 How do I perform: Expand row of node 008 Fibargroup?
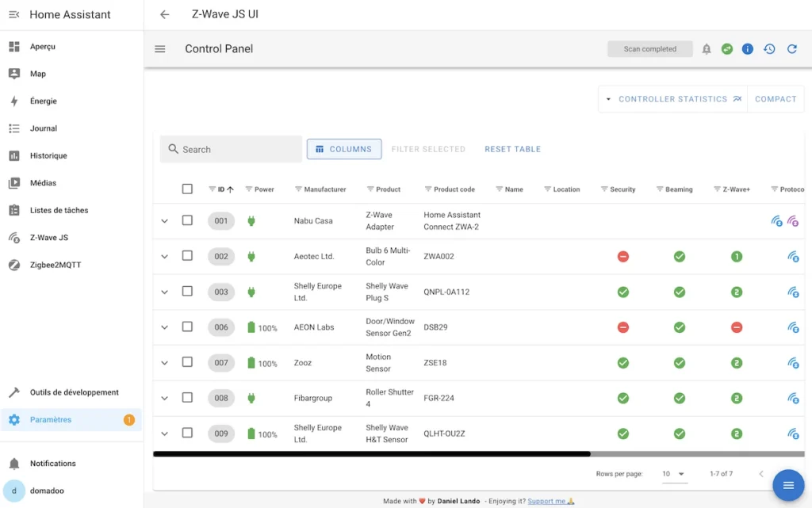165,399
